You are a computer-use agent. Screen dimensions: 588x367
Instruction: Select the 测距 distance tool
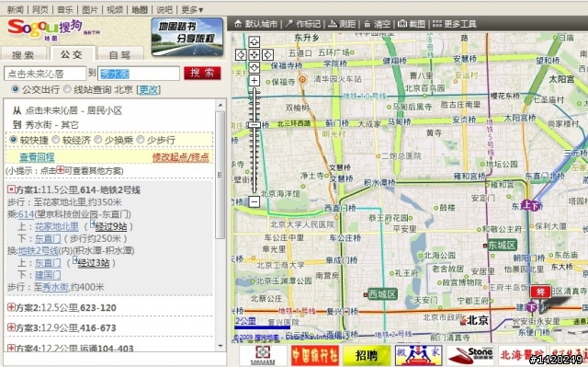click(342, 24)
